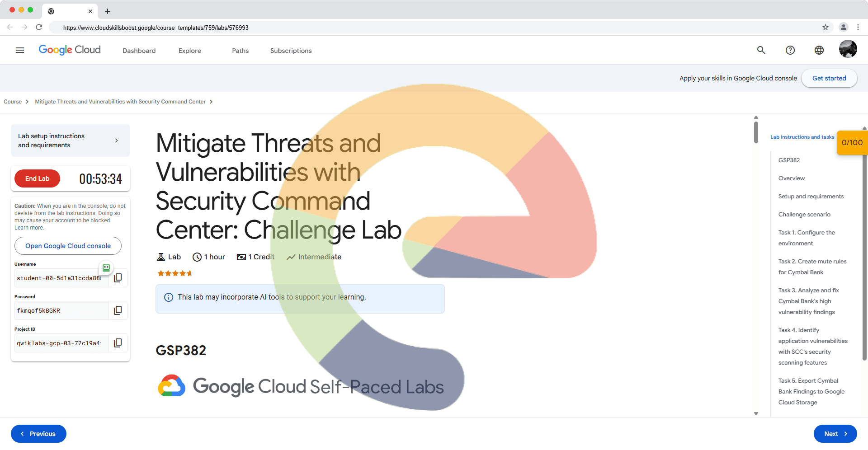Reload the browser page
The height and width of the screenshot is (450, 868).
pos(39,27)
